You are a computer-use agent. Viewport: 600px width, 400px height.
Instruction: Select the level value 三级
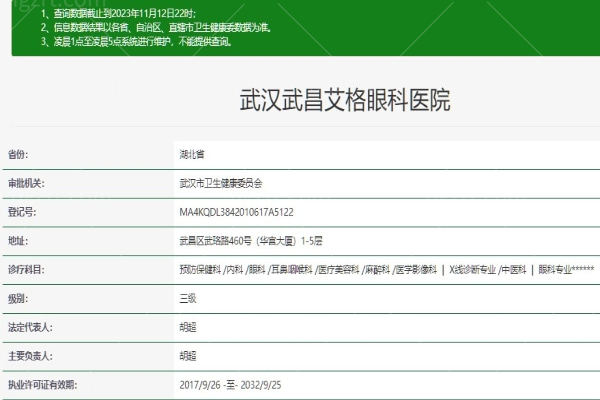coord(188,299)
